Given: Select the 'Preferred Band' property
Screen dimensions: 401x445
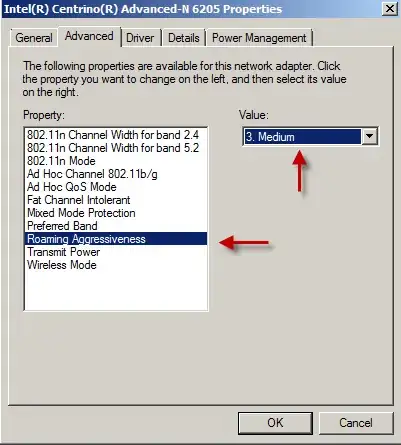Looking at the screenshot, I should (116, 226).
